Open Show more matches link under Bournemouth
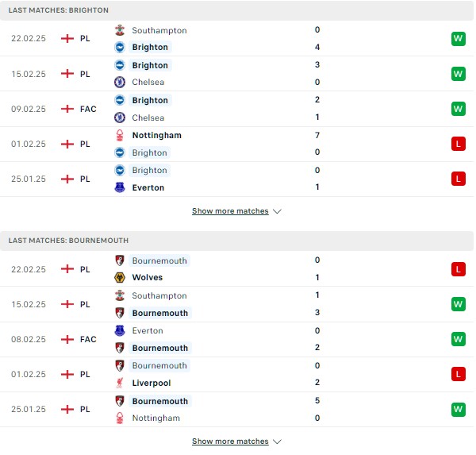The width and height of the screenshot is (476, 455). pos(230,441)
